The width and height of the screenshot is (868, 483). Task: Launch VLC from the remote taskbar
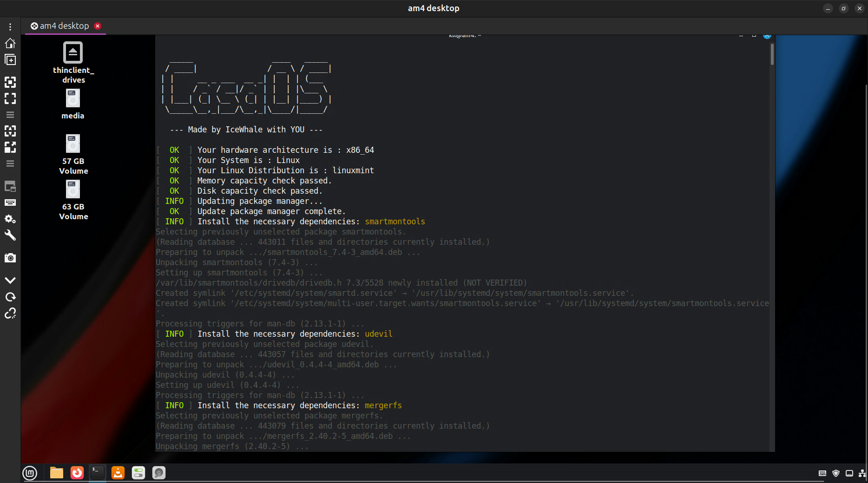click(x=118, y=473)
